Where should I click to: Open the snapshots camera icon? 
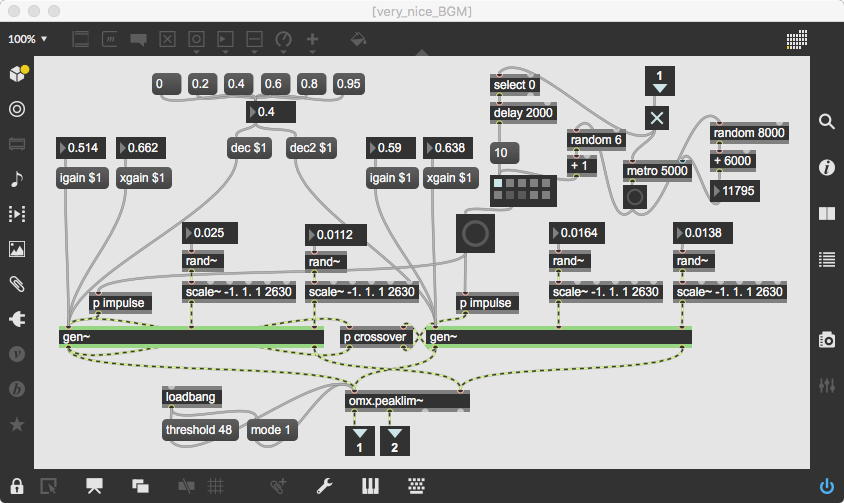click(x=827, y=340)
